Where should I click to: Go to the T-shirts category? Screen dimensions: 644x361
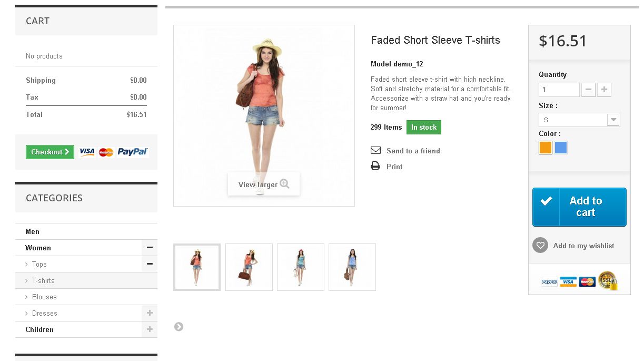(x=43, y=280)
